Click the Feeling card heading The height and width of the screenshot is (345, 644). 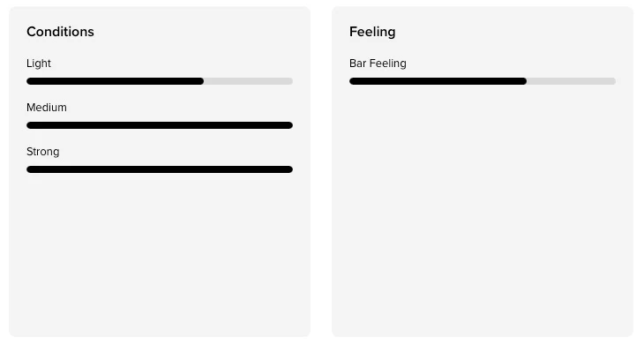pos(372,32)
